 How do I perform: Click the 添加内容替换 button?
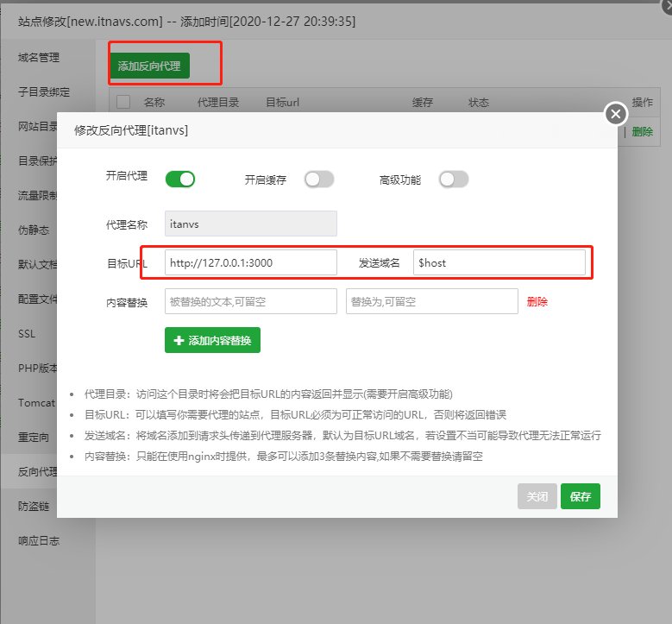point(212,340)
